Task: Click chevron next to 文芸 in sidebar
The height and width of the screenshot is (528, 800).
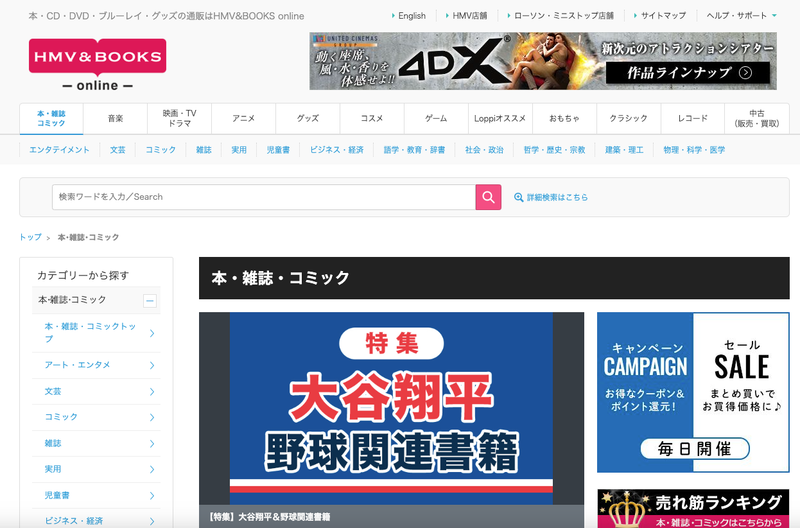Action: [x=152, y=392]
